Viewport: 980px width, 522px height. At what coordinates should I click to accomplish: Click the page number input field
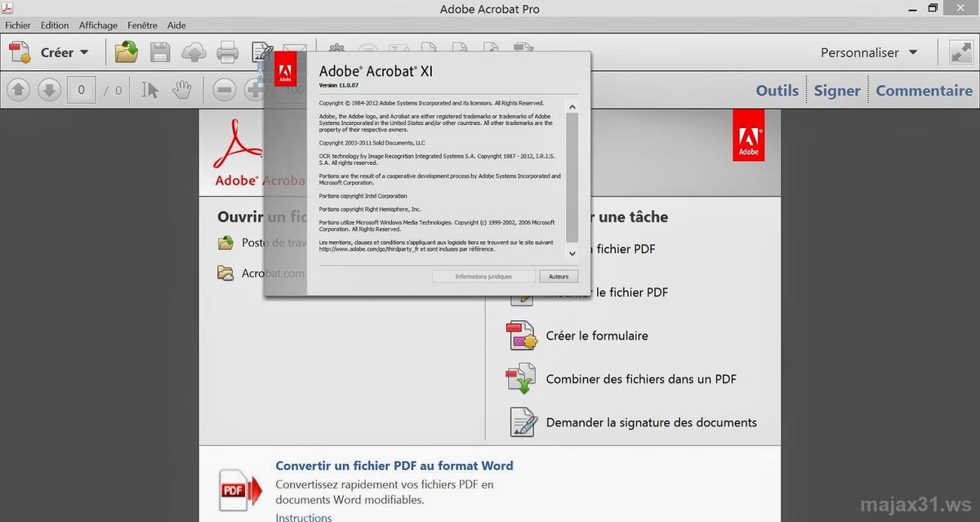(x=81, y=90)
